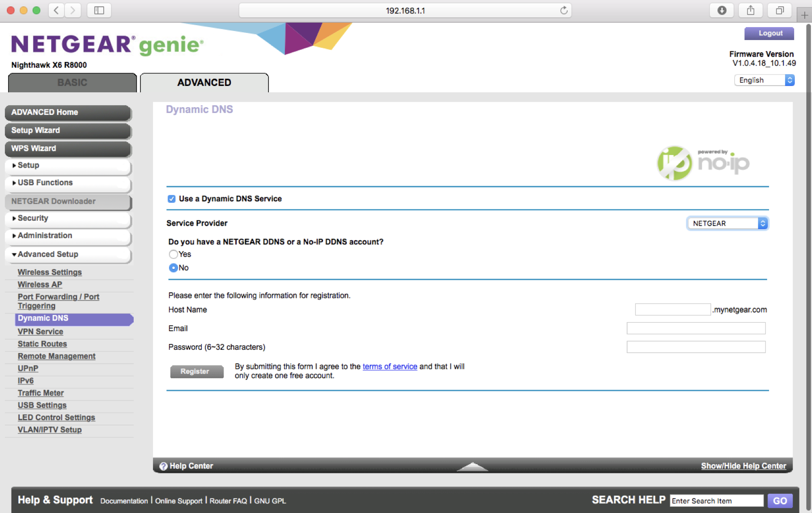Click Show/Hide Help Center link
This screenshot has height=513, width=812.
click(743, 466)
